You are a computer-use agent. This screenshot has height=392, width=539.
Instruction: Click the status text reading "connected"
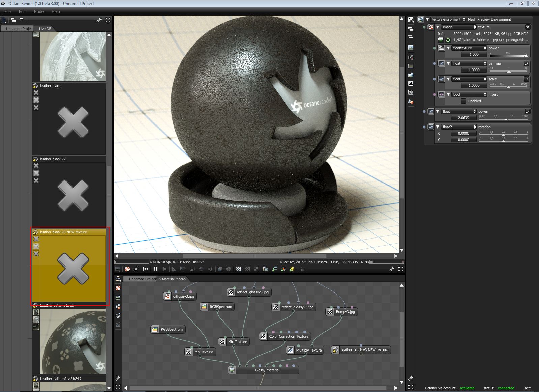coord(506,388)
